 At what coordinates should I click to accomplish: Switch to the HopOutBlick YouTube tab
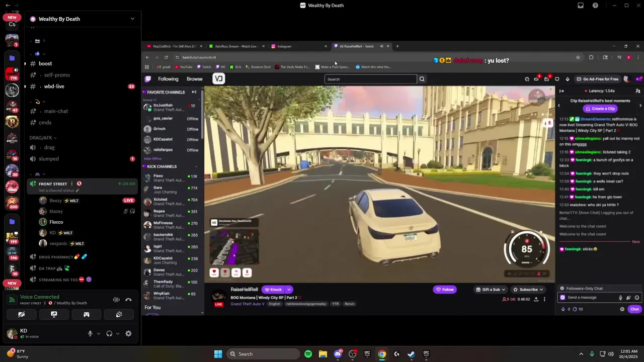point(174,46)
